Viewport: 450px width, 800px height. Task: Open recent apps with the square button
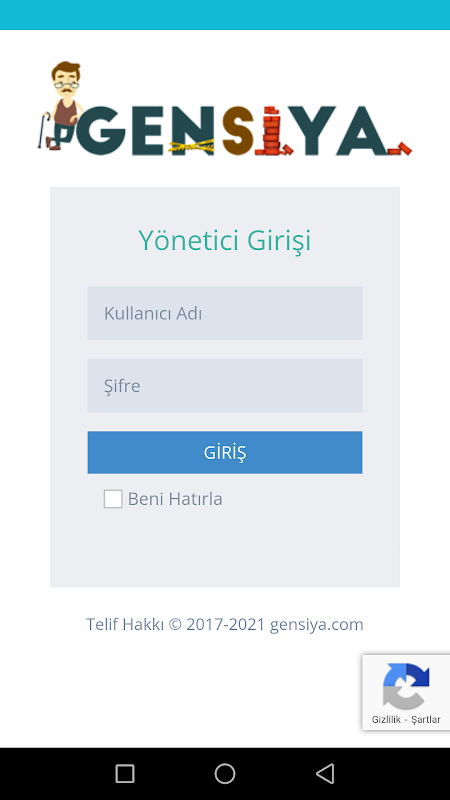click(x=125, y=773)
